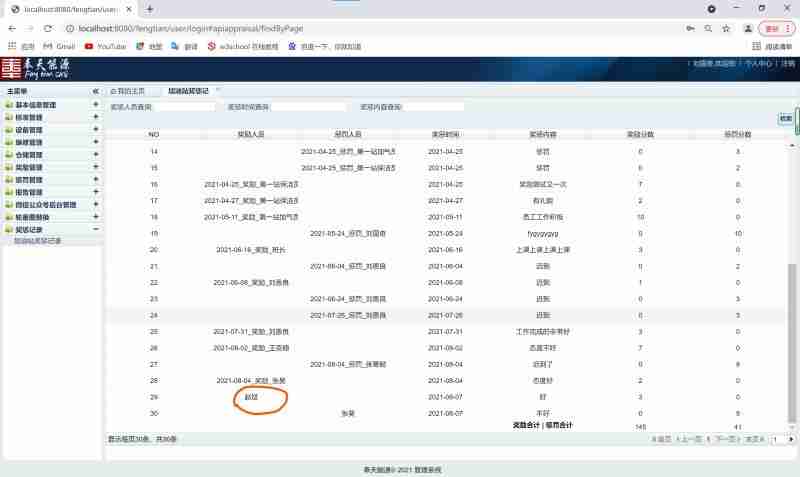Collapse the main menu sidebar with double-arrow icon
Viewport: 800px width, 477px height.
[x=95, y=91]
